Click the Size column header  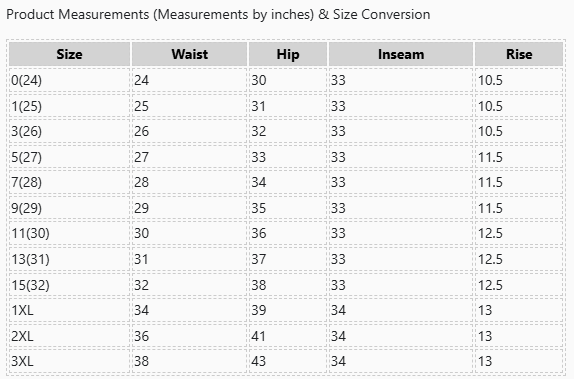pos(70,54)
